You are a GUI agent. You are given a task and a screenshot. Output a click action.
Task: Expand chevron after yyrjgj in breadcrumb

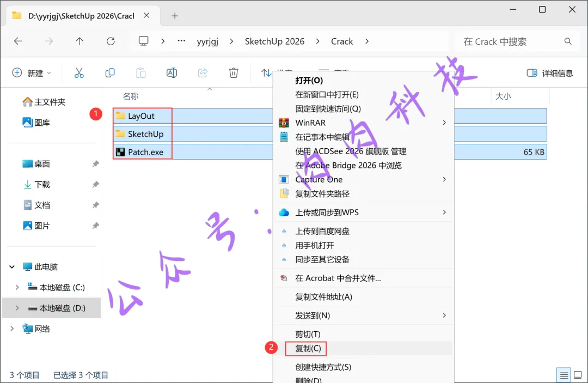click(231, 41)
